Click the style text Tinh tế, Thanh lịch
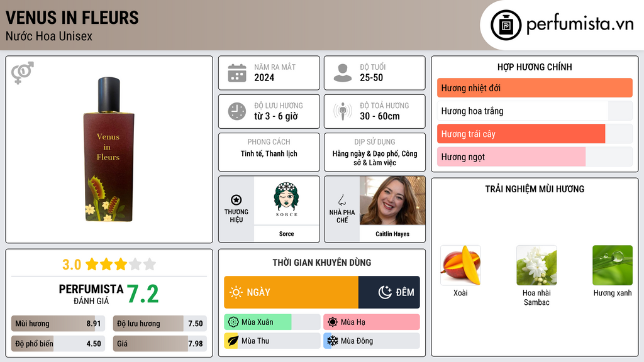The height and width of the screenshot is (362, 644). click(269, 153)
